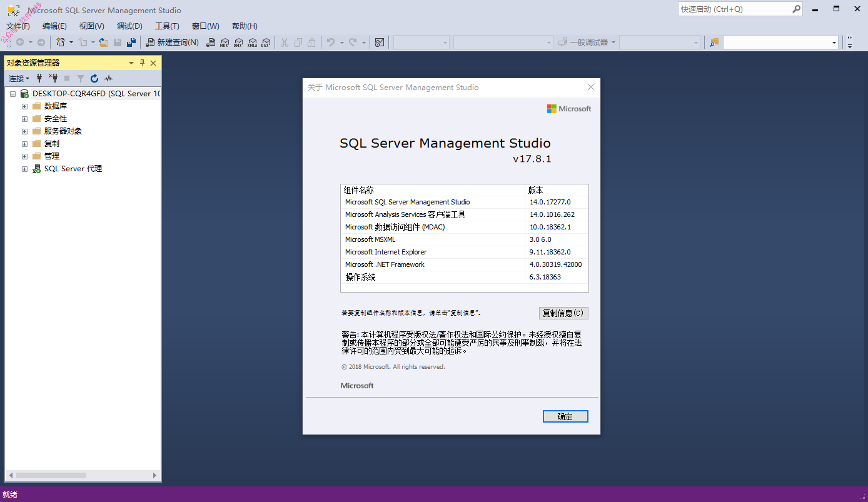Click the Paste toolbar icon
The height and width of the screenshot is (502, 868).
(x=311, y=43)
